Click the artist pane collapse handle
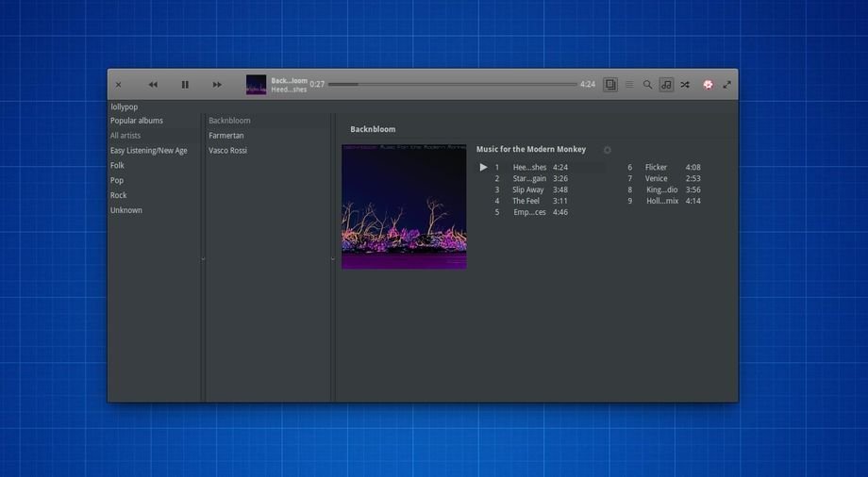Image resolution: width=868 pixels, height=477 pixels. (333, 258)
